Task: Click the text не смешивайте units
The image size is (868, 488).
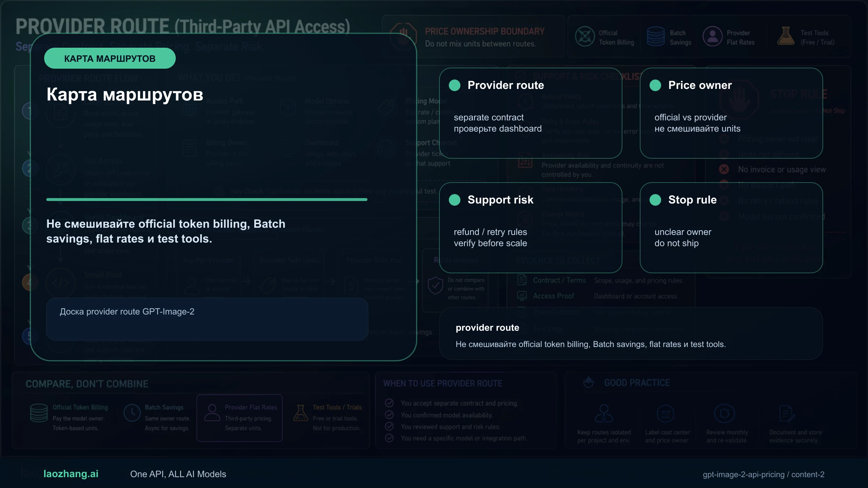Action: tap(697, 129)
